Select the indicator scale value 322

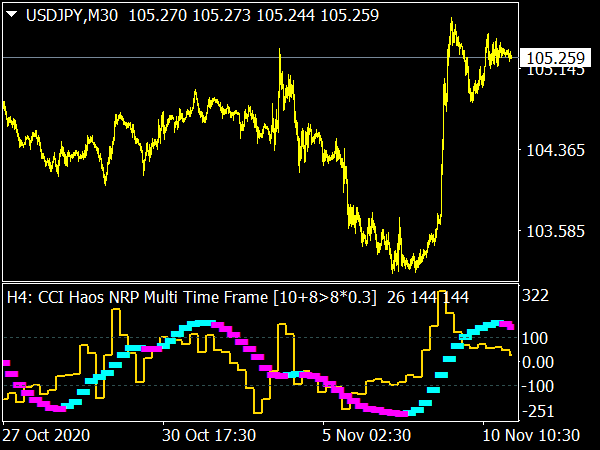[535, 295]
